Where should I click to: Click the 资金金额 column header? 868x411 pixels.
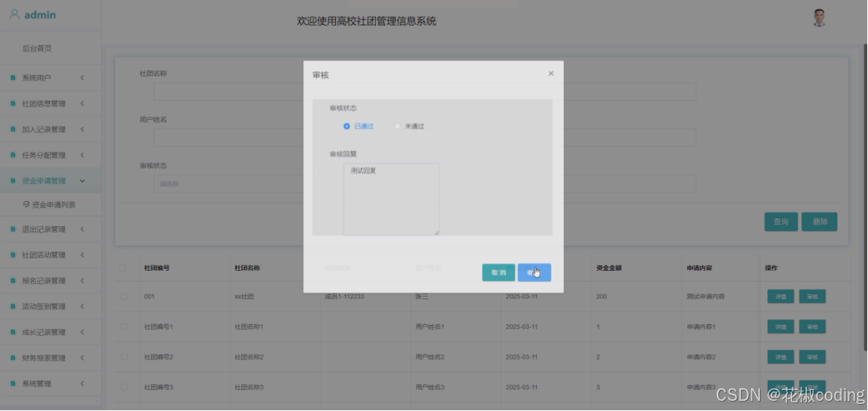click(609, 268)
